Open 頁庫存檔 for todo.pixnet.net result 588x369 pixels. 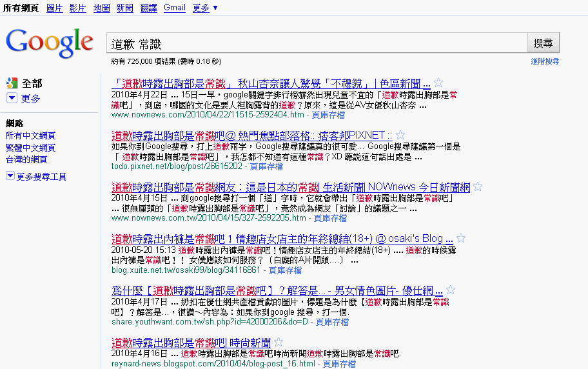(266, 166)
